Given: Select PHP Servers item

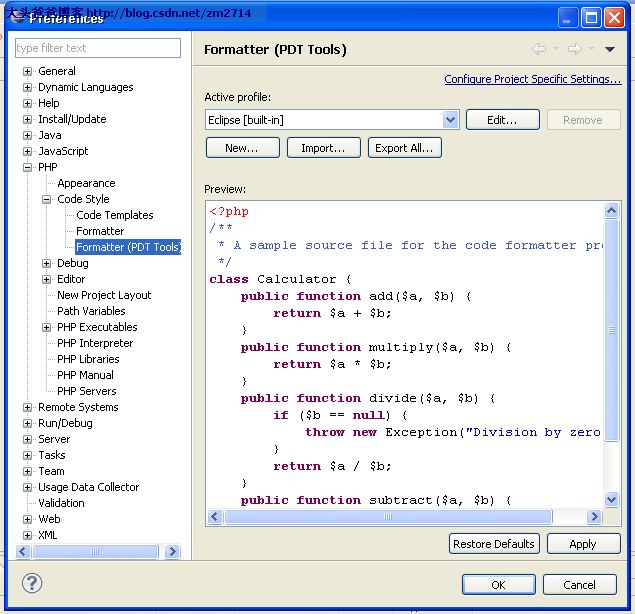Looking at the screenshot, I should (x=87, y=391).
